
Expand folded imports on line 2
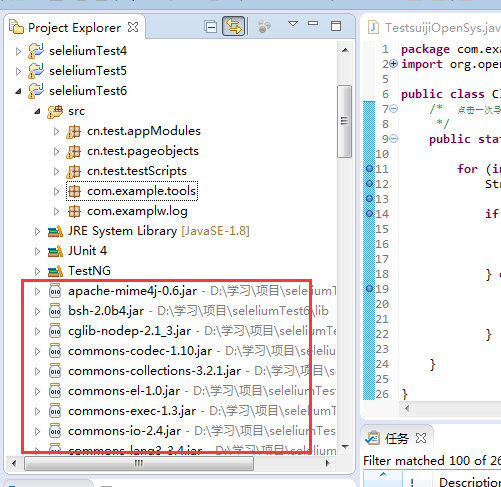coord(394,63)
